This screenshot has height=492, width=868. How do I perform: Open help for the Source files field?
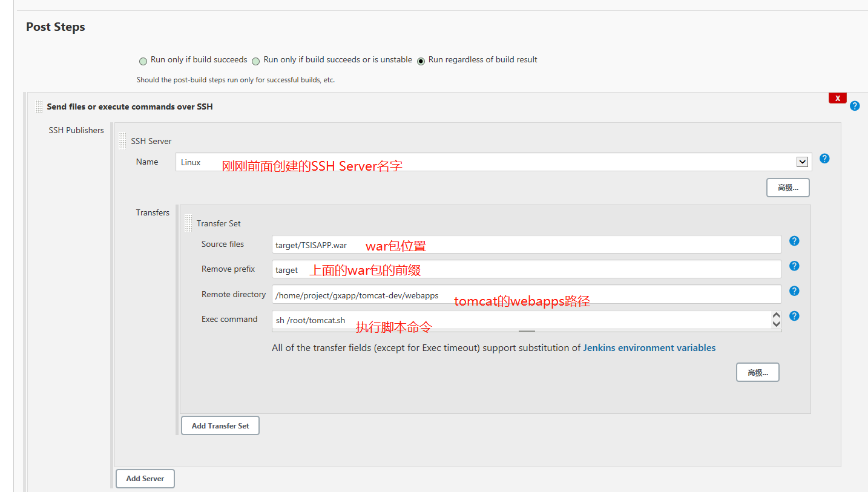(794, 241)
